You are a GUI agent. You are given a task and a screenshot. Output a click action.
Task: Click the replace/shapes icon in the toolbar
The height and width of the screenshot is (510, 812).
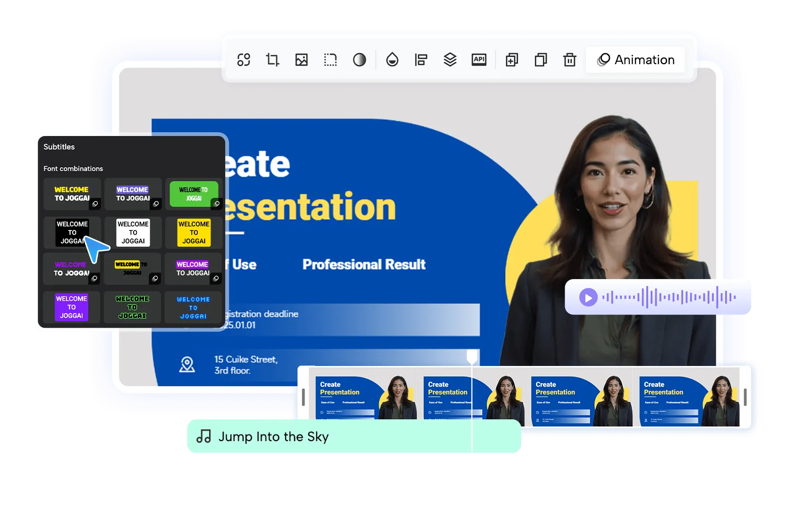pos(244,60)
